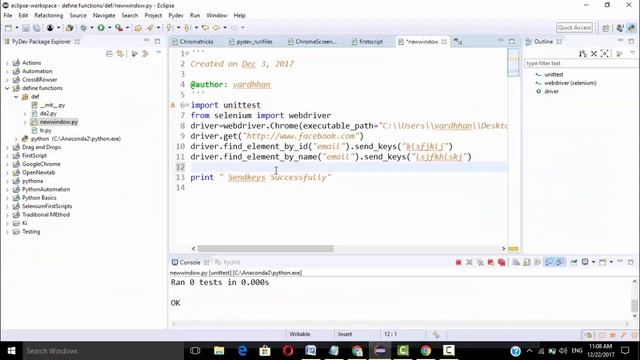Switch to the pydev_runfiles editor tab
The width and height of the screenshot is (640, 360).
point(250,42)
